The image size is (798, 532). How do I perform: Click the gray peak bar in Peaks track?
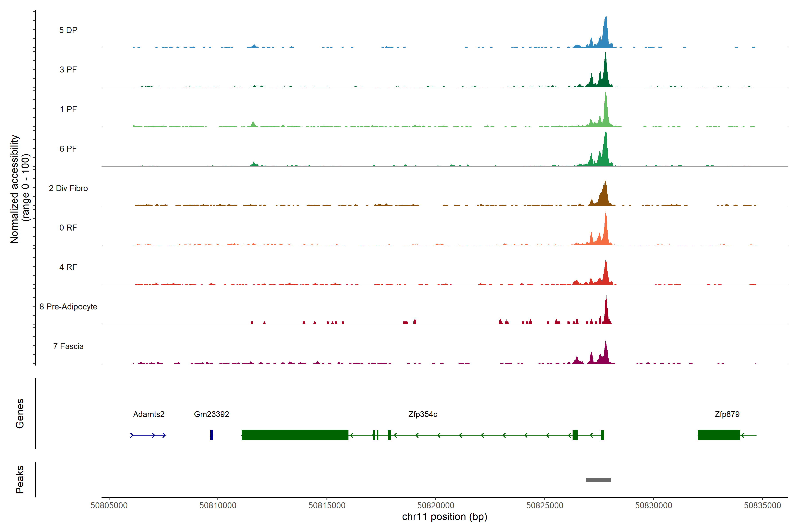point(598,480)
